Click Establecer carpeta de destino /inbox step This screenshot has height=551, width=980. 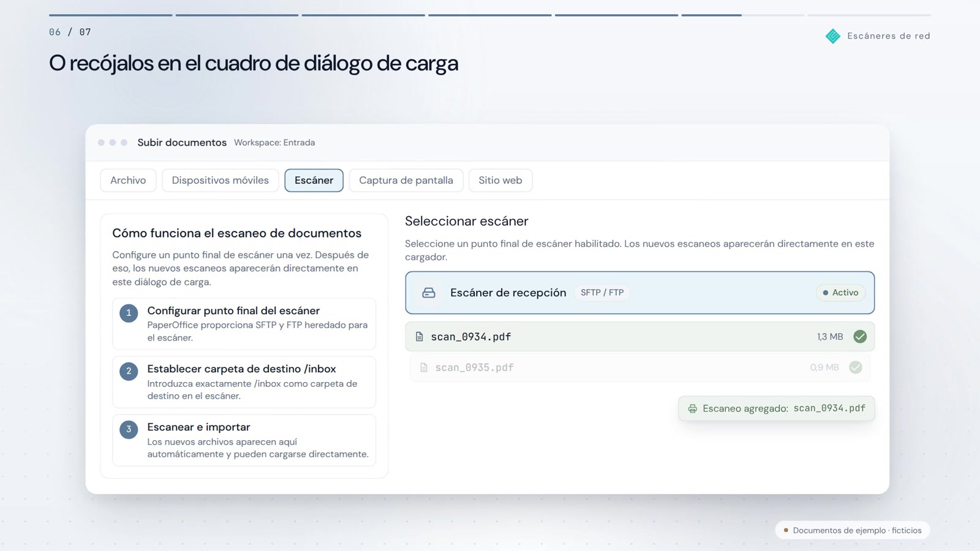[x=244, y=382]
